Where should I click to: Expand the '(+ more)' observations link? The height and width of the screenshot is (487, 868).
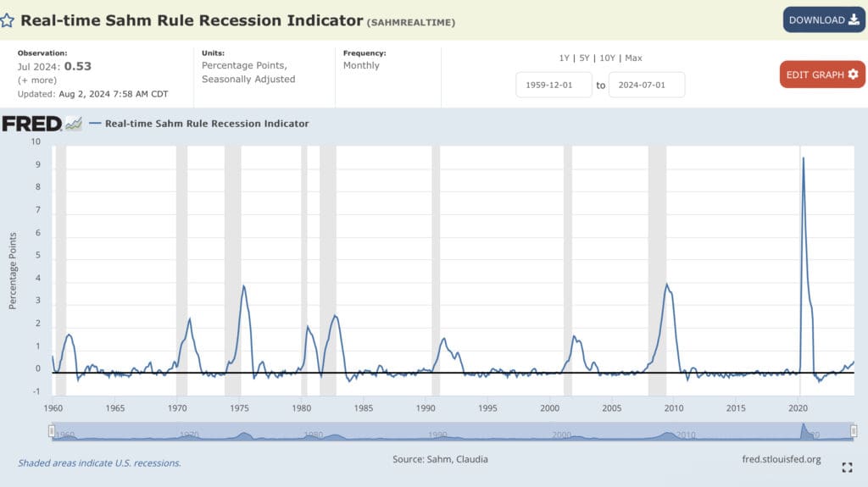tap(37, 79)
